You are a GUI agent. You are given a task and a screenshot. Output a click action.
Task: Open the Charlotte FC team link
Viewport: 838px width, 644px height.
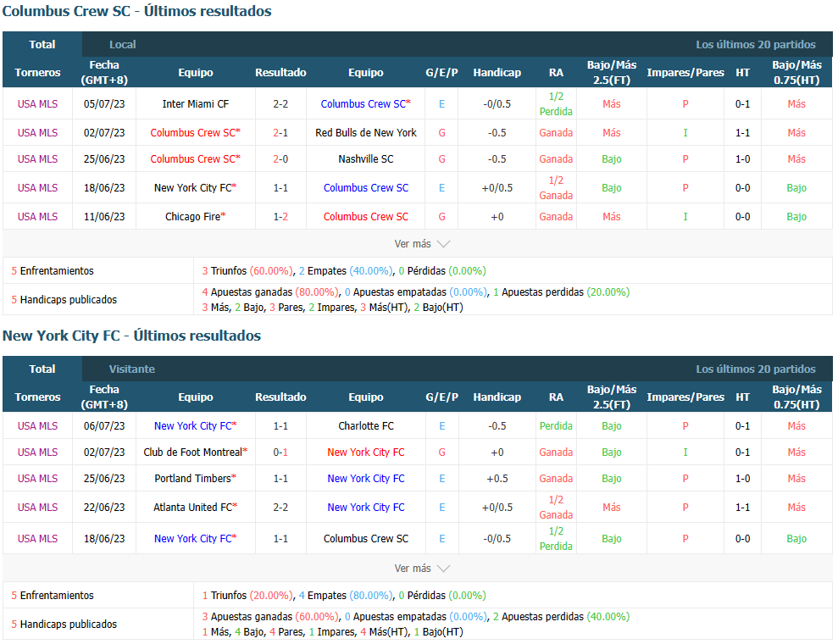365,426
